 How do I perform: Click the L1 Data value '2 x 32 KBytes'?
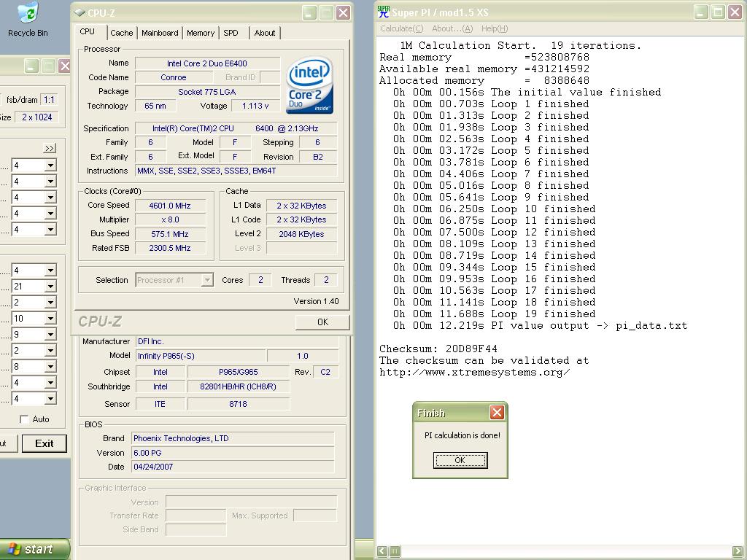coord(301,206)
